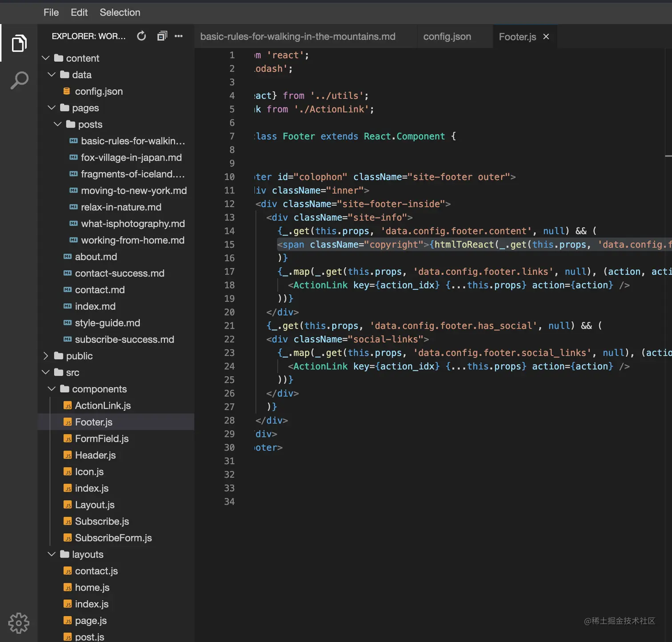Expand the public folder
672x642 pixels.
click(45, 356)
